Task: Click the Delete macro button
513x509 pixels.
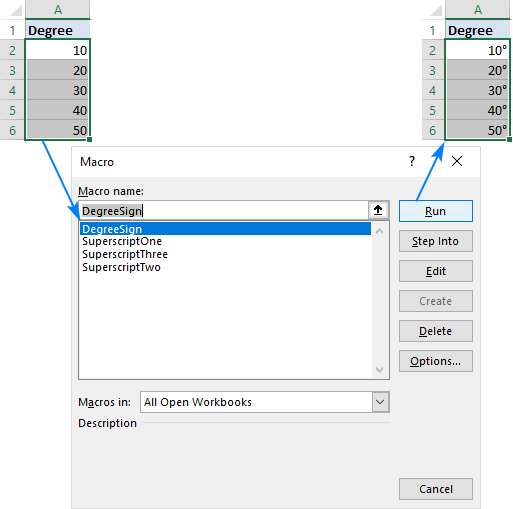Action: [436, 331]
